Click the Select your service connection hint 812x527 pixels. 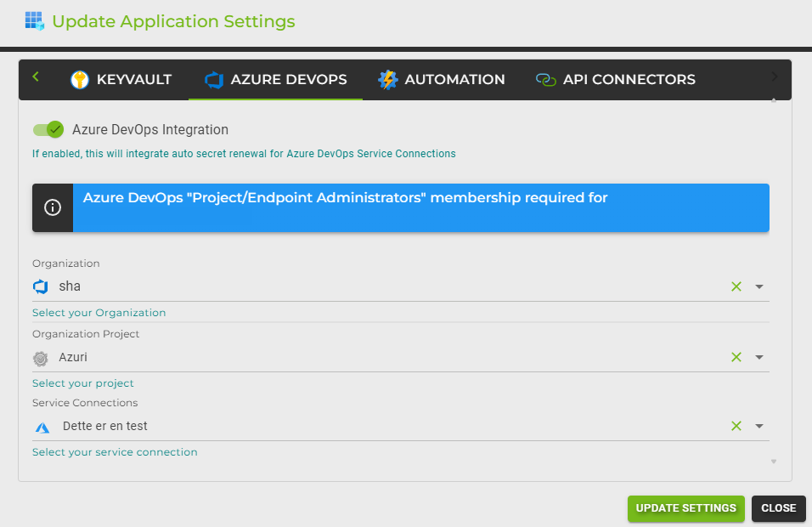pos(115,452)
